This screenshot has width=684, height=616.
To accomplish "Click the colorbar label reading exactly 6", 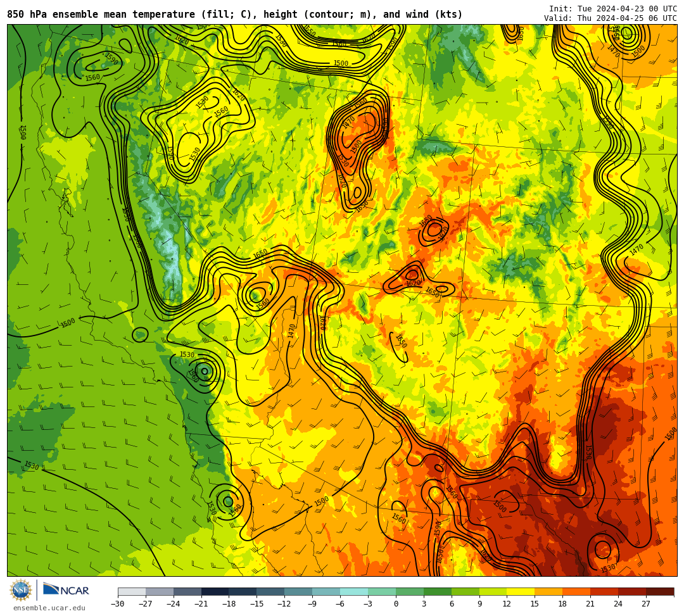I will pos(452,604).
